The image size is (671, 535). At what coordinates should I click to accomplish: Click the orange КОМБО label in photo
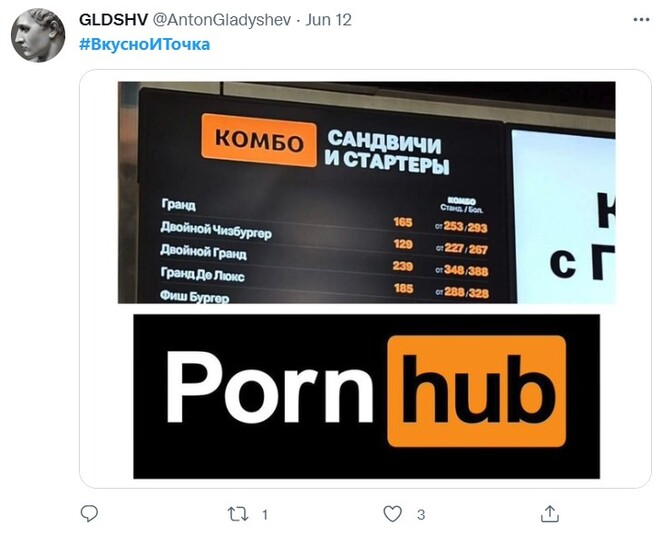click(x=259, y=140)
